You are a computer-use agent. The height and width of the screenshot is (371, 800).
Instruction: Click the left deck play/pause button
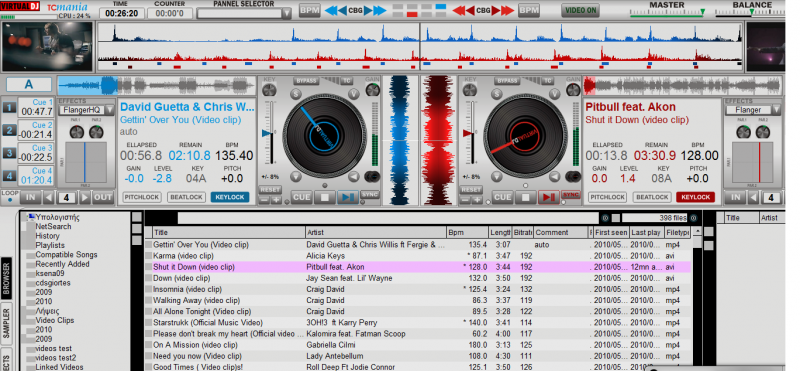pyautogui.click(x=347, y=197)
